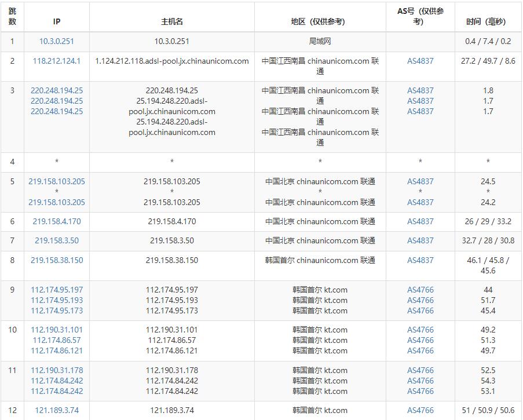Select the 24.5 time value in hop 5

[x=488, y=181]
